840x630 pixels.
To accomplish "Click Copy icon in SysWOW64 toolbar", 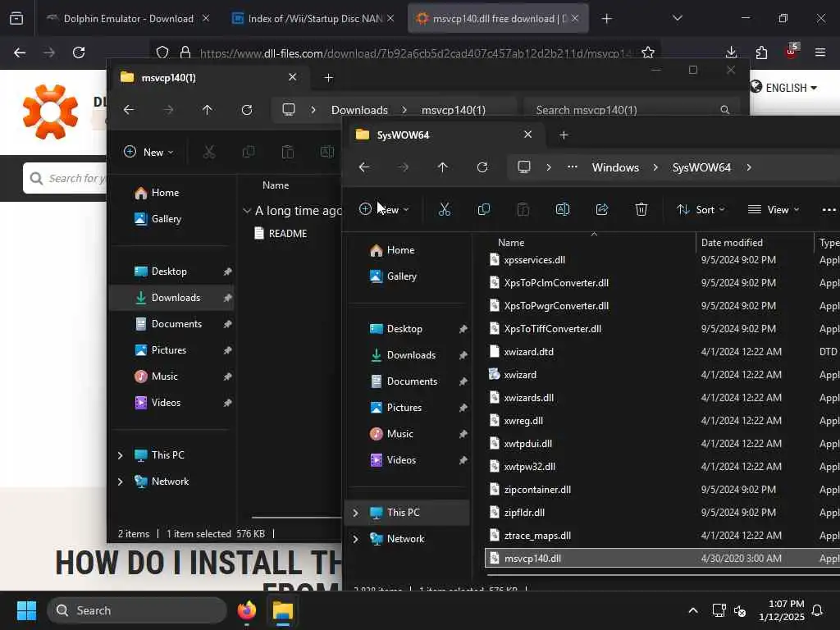I will coord(484,209).
